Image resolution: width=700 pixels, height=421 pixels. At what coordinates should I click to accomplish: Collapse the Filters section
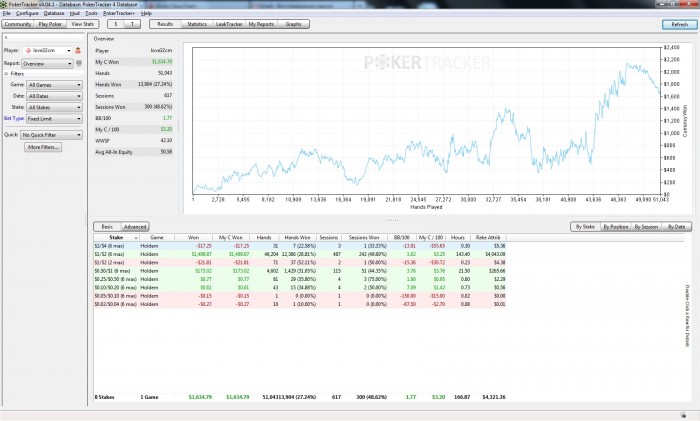pos(6,74)
